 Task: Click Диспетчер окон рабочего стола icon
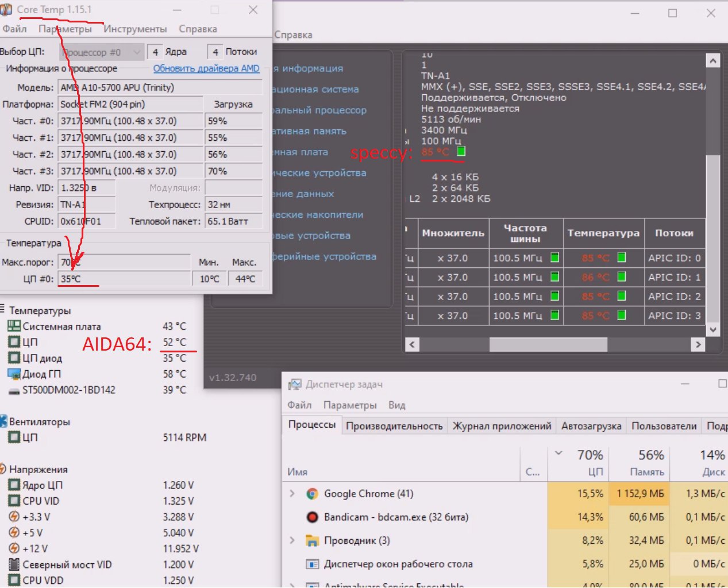coord(312,564)
